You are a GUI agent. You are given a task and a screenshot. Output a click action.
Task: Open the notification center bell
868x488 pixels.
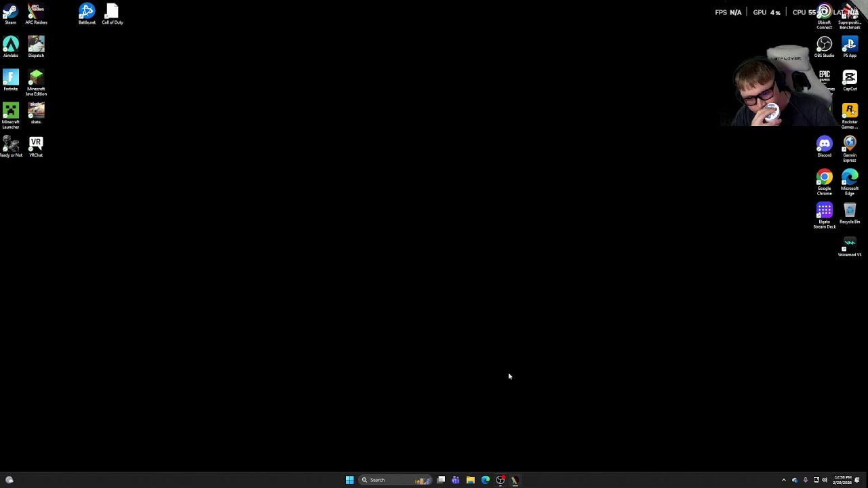pyautogui.click(x=857, y=480)
